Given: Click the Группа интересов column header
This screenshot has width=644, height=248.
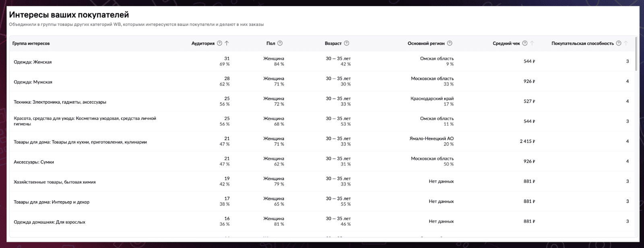Looking at the screenshot, I should 31,43.
